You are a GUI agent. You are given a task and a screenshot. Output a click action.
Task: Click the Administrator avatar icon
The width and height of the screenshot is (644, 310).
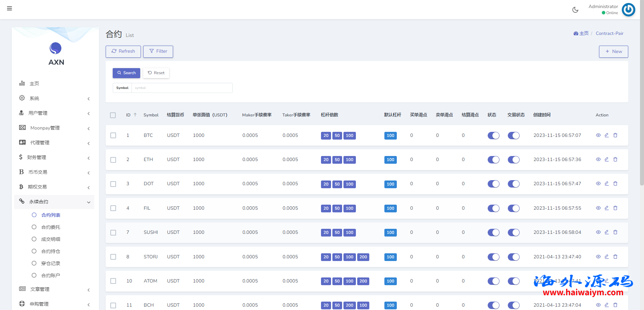(628, 10)
